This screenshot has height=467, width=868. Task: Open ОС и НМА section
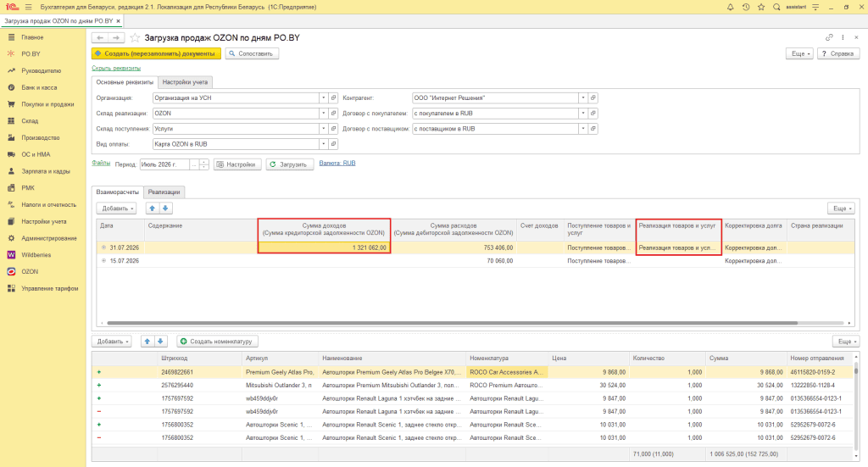coord(36,154)
